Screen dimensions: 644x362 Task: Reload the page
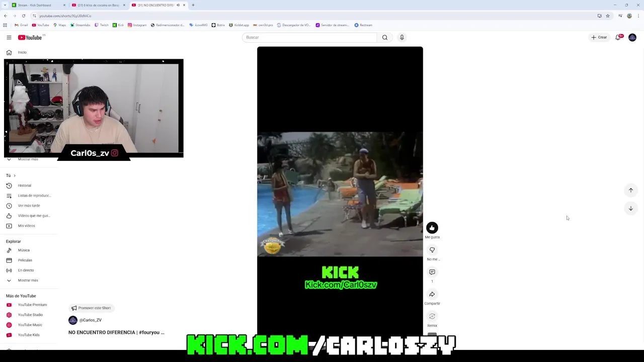point(23,16)
